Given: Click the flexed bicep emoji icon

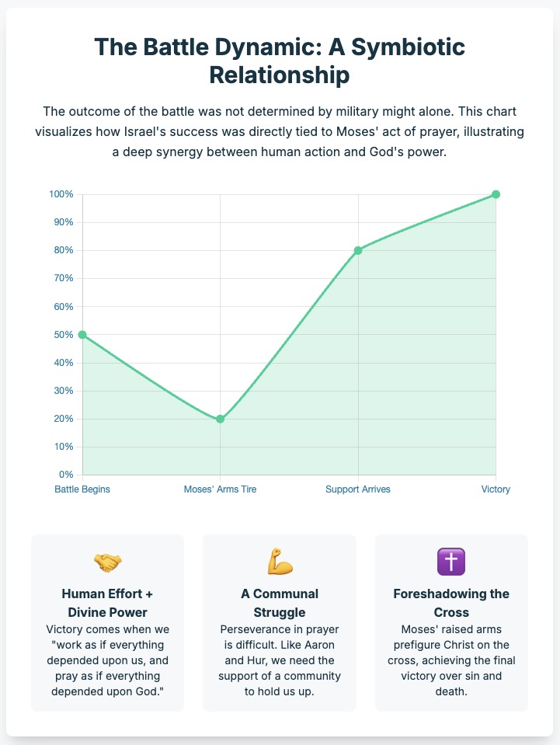Looking at the screenshot, I should [x=280, y=562].
